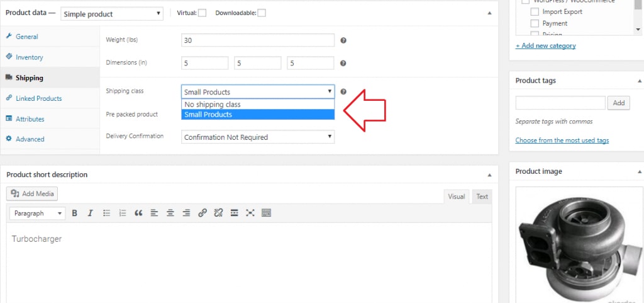Open the Attributes tab

[x=50, y=119]
